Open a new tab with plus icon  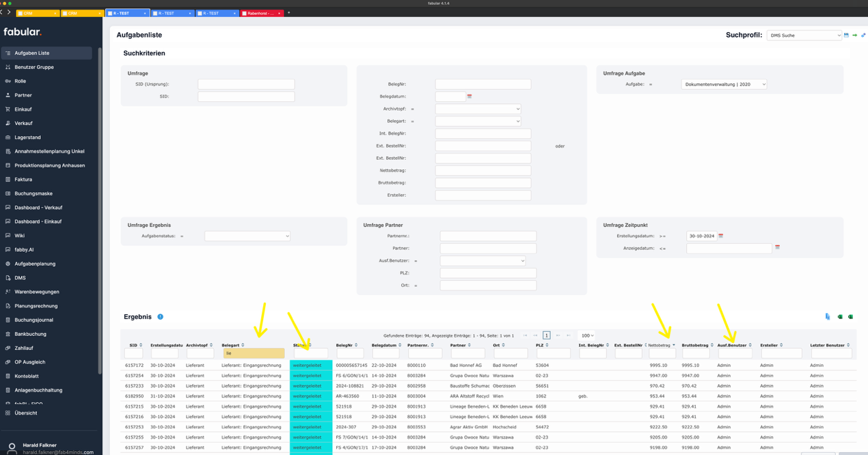(288, 13)
